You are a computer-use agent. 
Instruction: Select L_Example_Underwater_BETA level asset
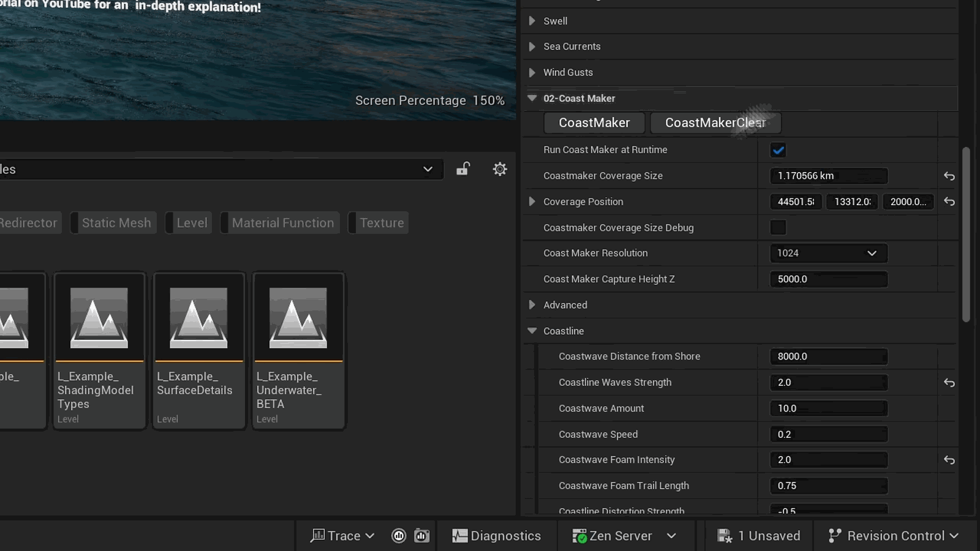click(298, 351)
